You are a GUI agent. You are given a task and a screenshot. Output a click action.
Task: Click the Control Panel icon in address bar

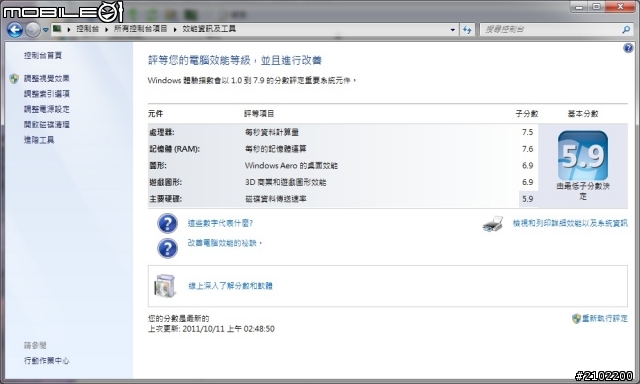click(x=57, y=29)
